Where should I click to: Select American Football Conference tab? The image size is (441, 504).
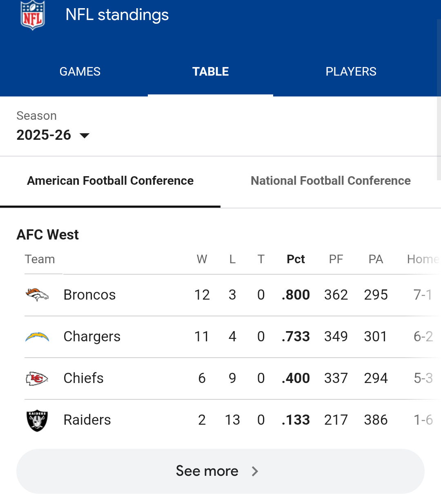pyautogui.click(x=110, y=181)
